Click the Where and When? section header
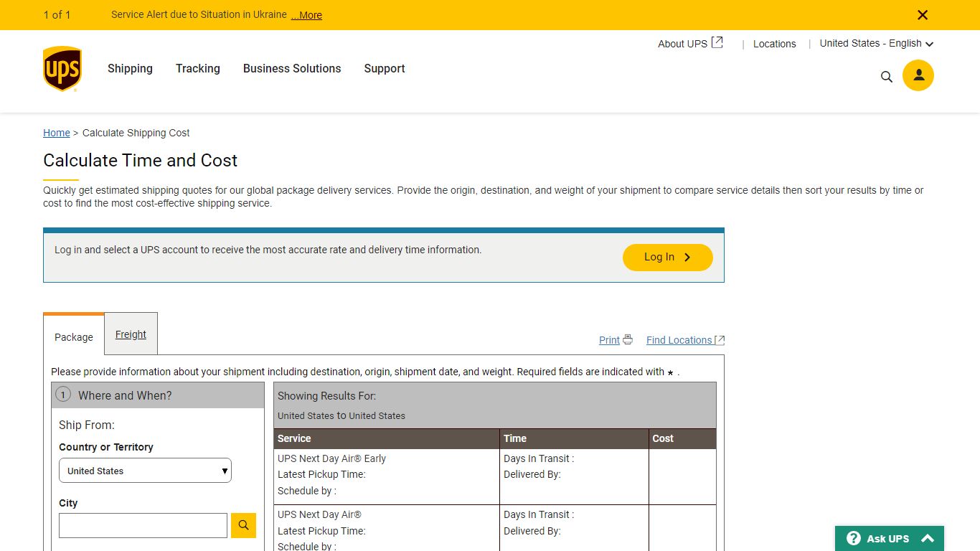Screen dimensions: 980x551 [158, 395]
